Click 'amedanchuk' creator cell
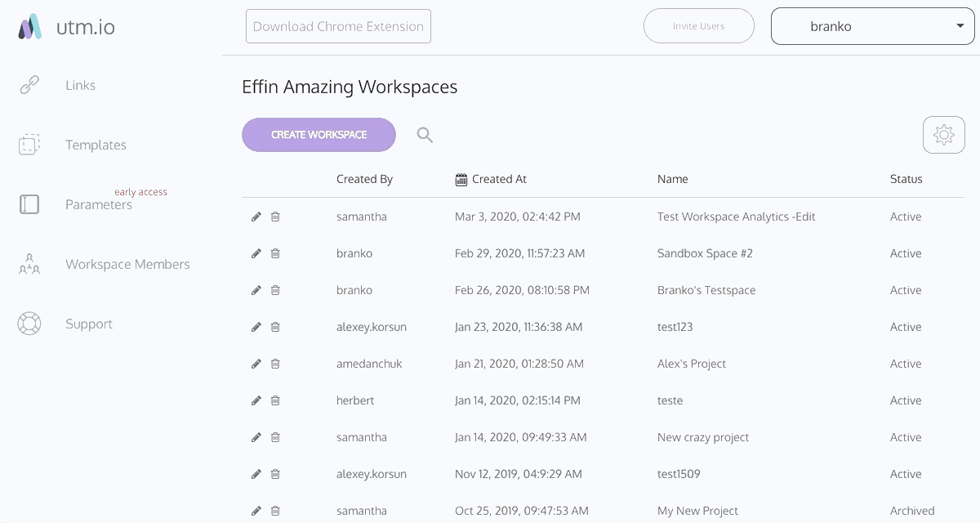 [369, 364]
